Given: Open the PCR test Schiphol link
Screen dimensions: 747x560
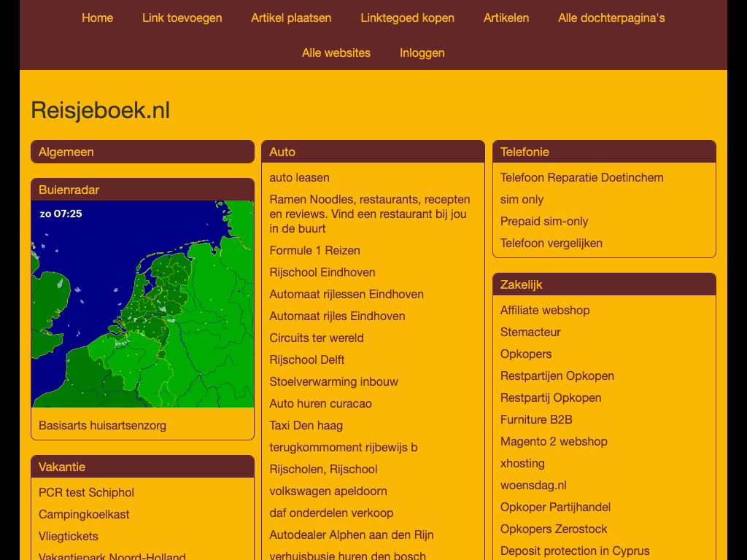Looking at the screenshot, I should tap(86, 492).
